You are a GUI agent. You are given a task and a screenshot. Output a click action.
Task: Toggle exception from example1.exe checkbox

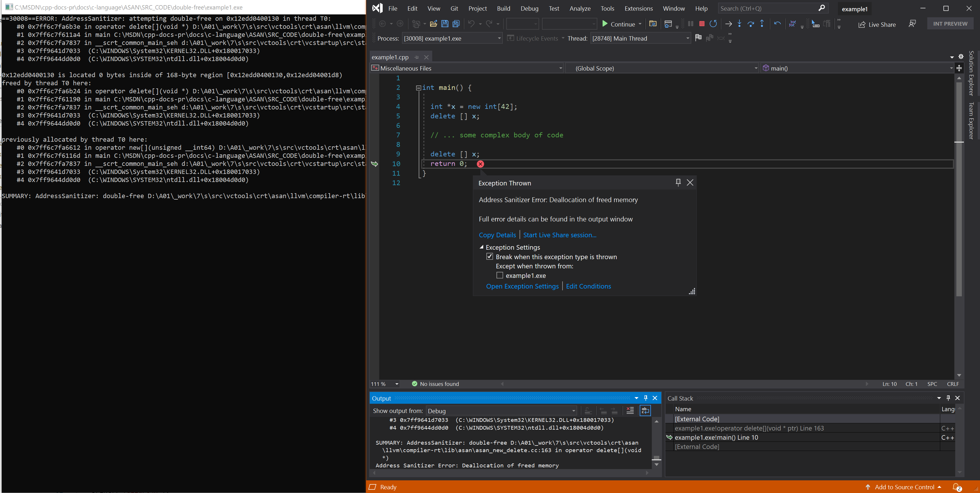click(x=499, y=275)
